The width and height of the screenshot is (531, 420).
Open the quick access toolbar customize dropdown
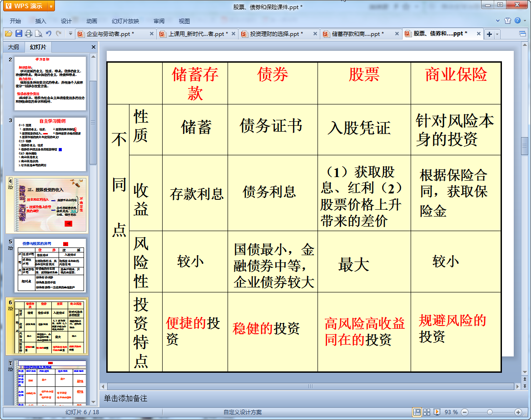coord(70,34)
